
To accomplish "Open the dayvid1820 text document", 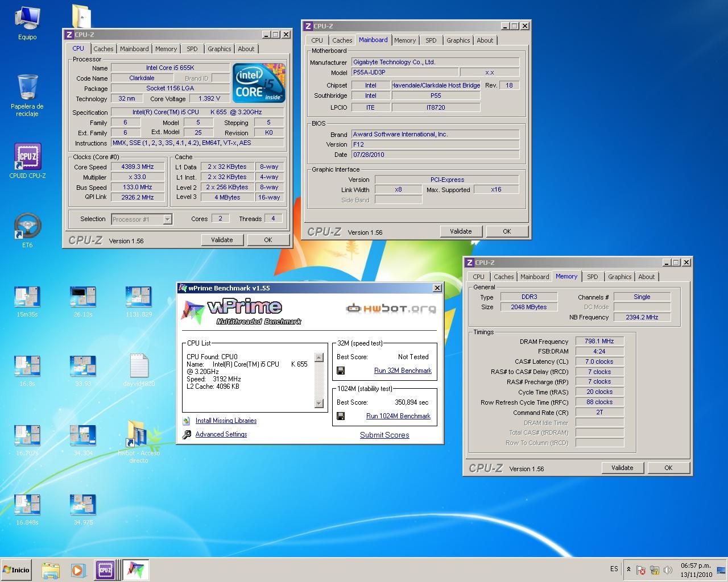I will pyautogui.click(x=139, y=370).
